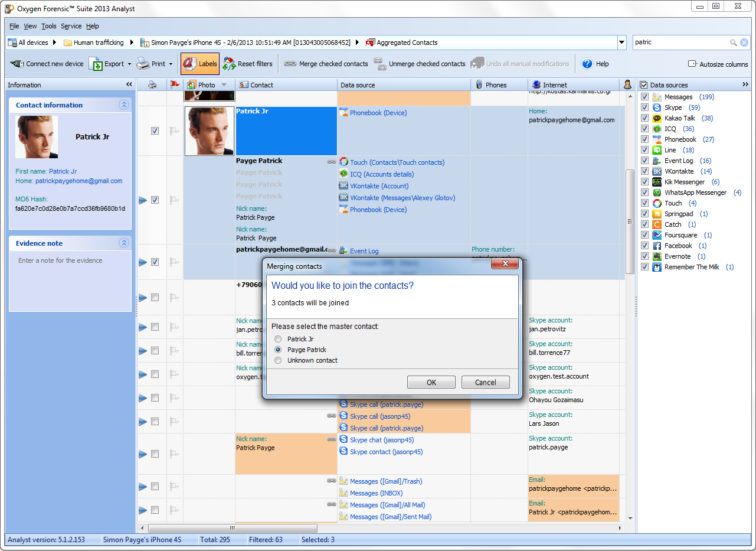Toggle the Labels toolbar button
Image resolution: width=756 pixels, height=551 pixels.
tap(199, 64)
